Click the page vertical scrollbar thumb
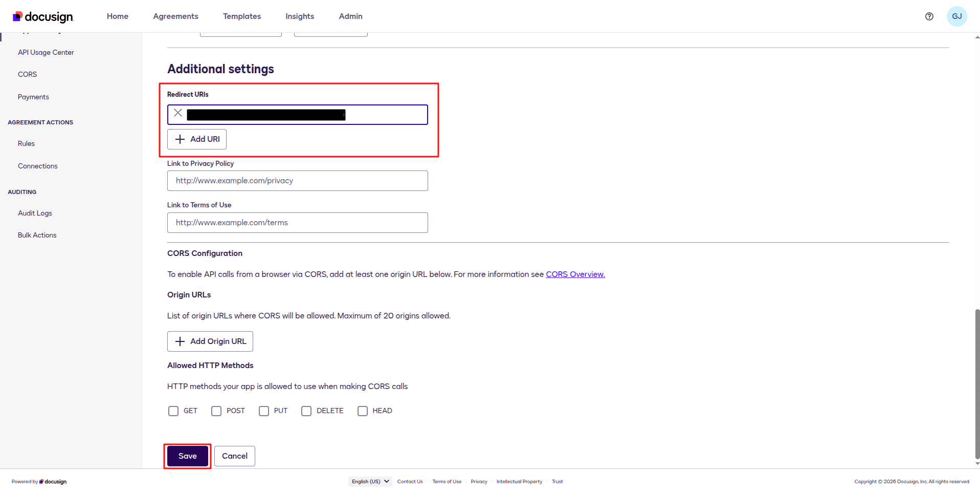This screenshot has height=494, width=980. coord(977,384)
